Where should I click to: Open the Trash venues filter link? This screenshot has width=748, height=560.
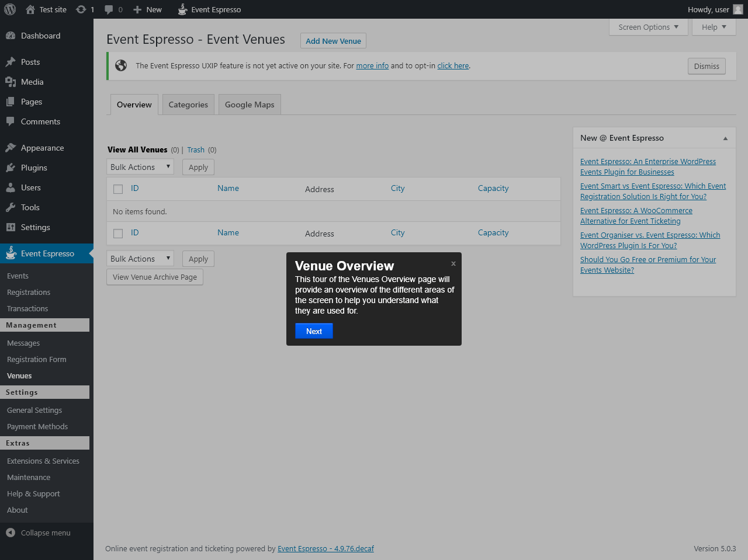click(196, 149)
